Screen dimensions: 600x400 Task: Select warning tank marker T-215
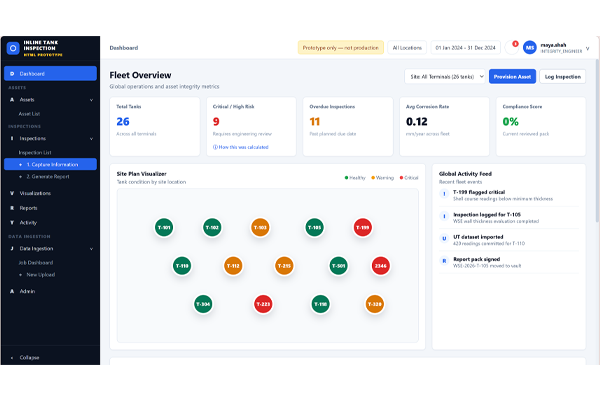pos(284,266)
